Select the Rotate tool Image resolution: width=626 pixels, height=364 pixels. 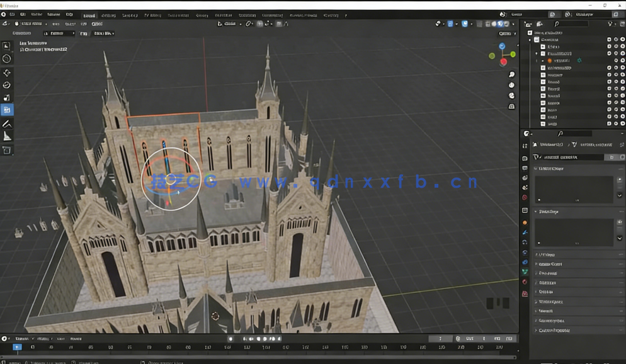(x=6, y=85)
